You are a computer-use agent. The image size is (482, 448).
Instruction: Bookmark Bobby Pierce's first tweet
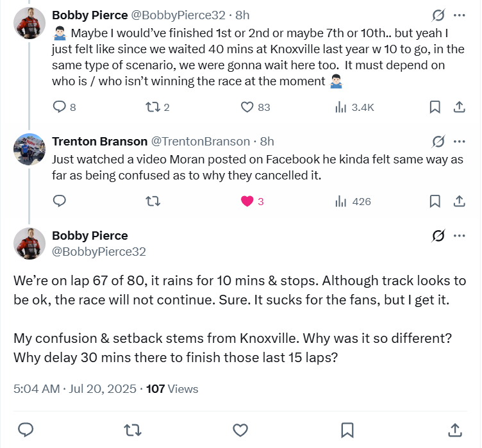coord(435,108)
